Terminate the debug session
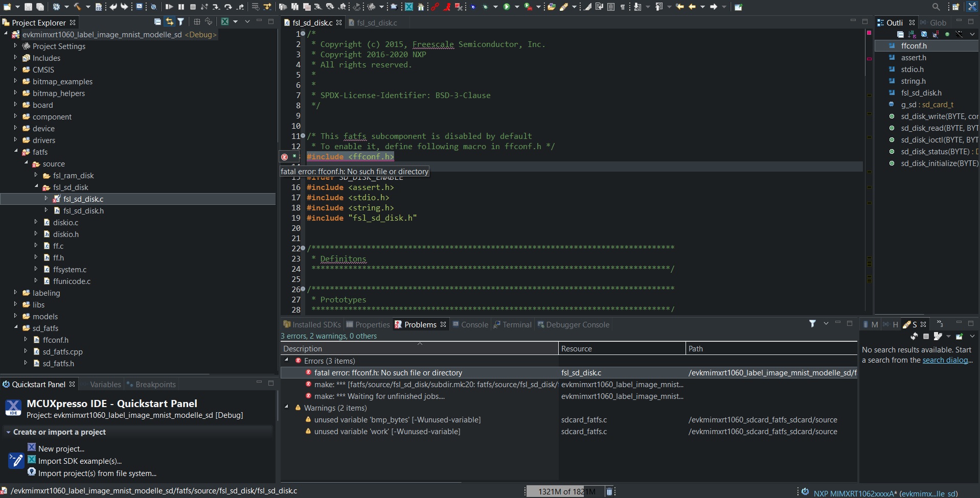The width and height of the screenshot is (980, 498). click(193, 7)
